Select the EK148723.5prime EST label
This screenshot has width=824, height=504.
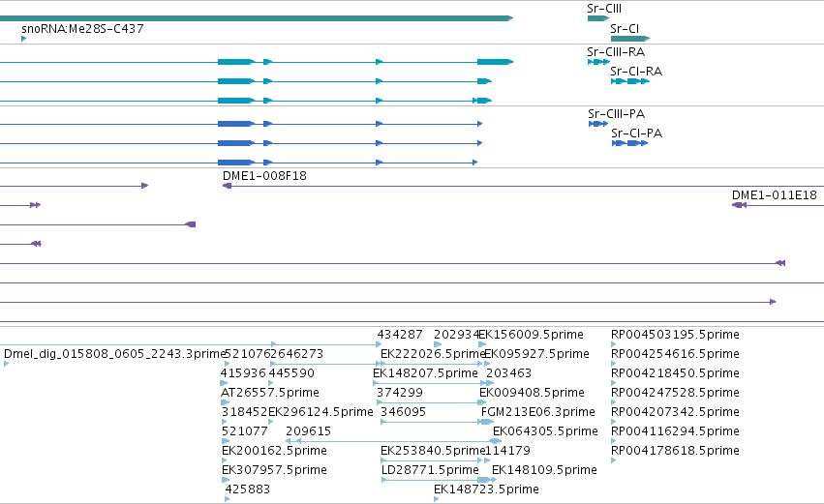[486, 489]
